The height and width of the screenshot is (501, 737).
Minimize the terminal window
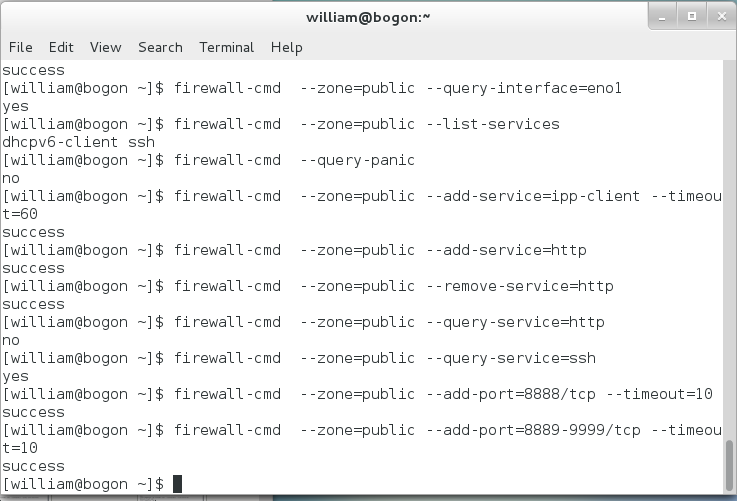click(662, 17)
